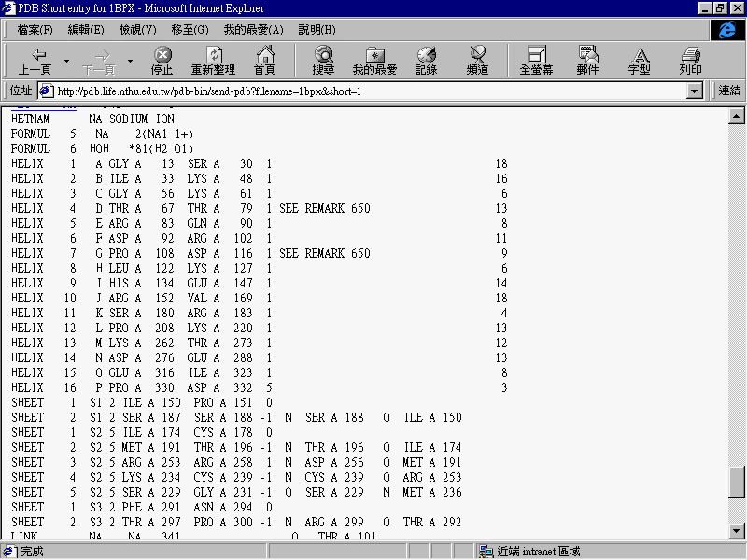Image resolution: width=747 pixels, height=560 pixels.
Task: Click the 連結 Links bar label
Action: coord(729,91)
